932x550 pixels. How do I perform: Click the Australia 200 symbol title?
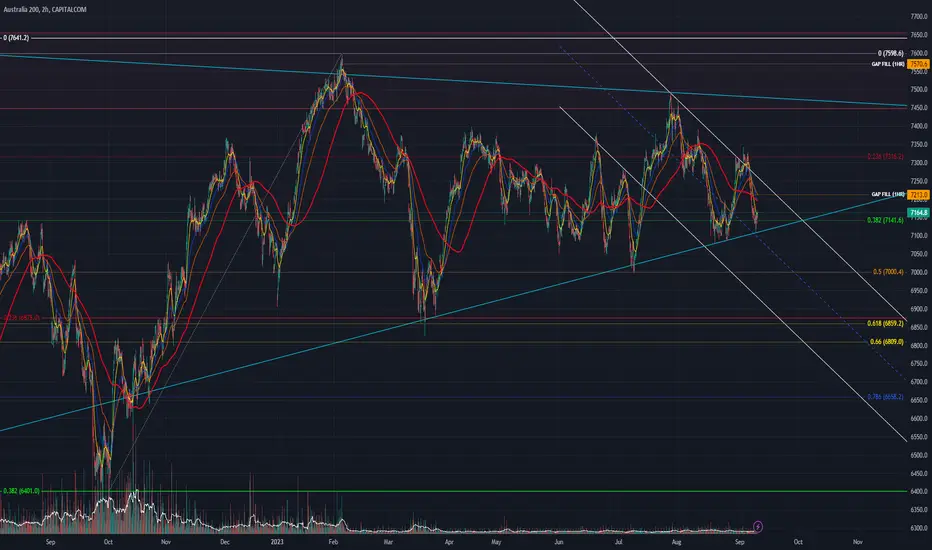(x=45, y=10)
